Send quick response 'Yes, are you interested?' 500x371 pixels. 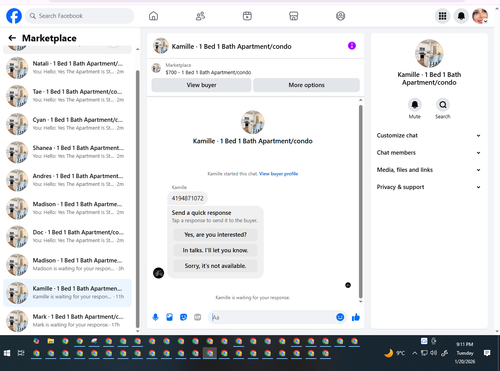click(x=215, y=235)
